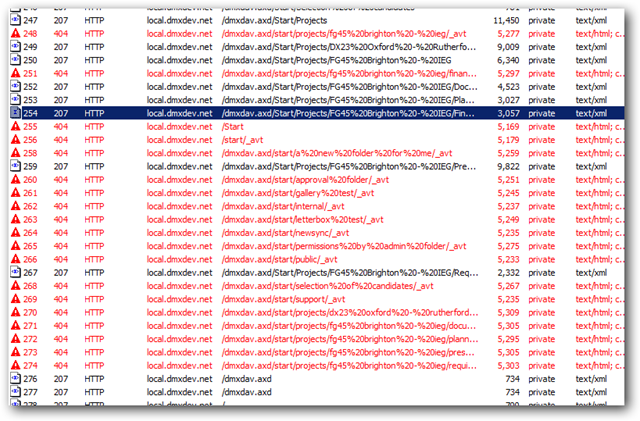Viewport: 640px width, 421px height.
Task: Click the document icon on session 252
Action: [16, 87]
